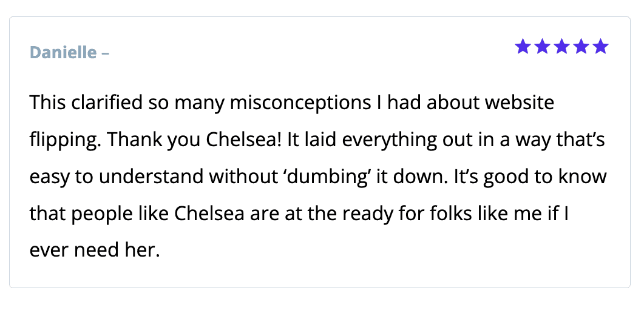Open reviewer name "Danielle"
This screenshot has height=313, width=644.
pos(63,52)
